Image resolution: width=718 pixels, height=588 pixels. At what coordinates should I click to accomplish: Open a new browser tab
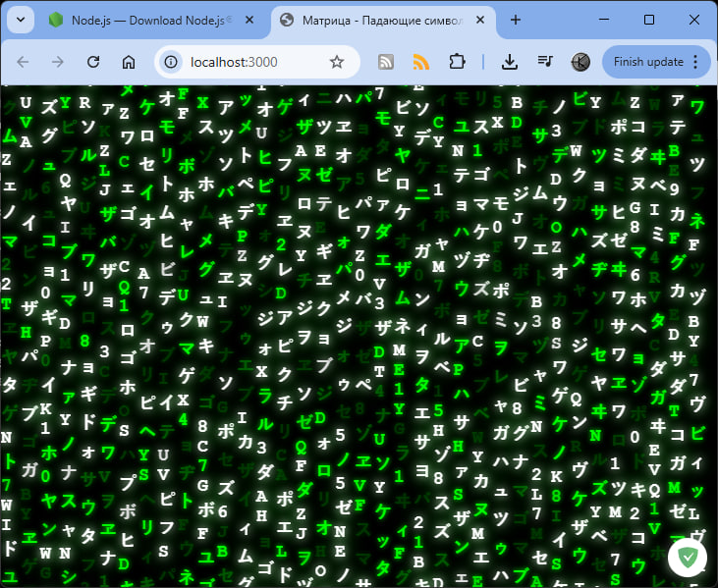(515, 20)
